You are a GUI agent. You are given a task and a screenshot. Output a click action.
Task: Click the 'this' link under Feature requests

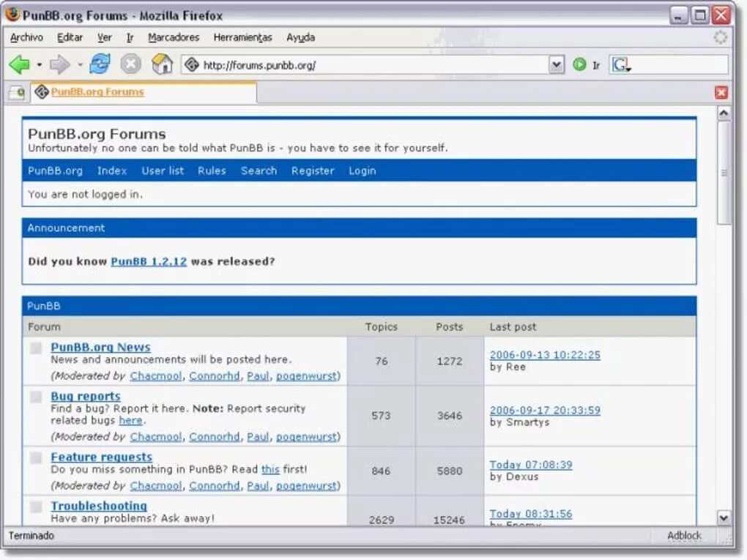270,469
